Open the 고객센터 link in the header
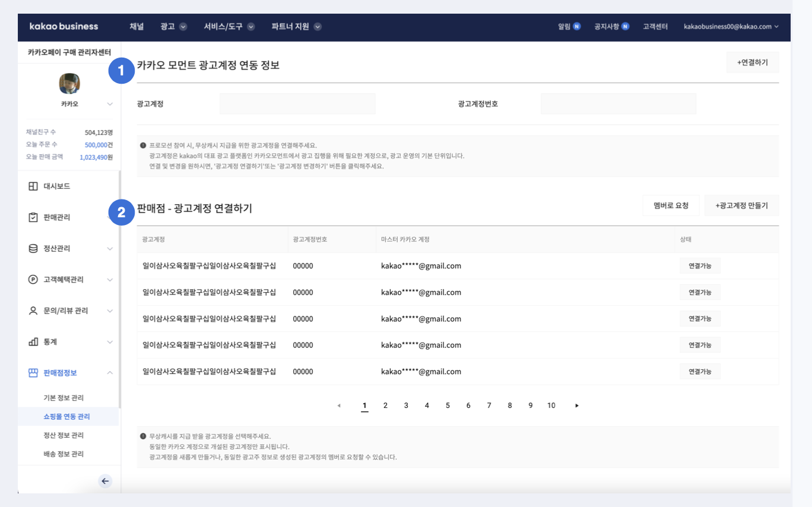The height and width of the screenshot is (507, 812). [x=655, y=27]
